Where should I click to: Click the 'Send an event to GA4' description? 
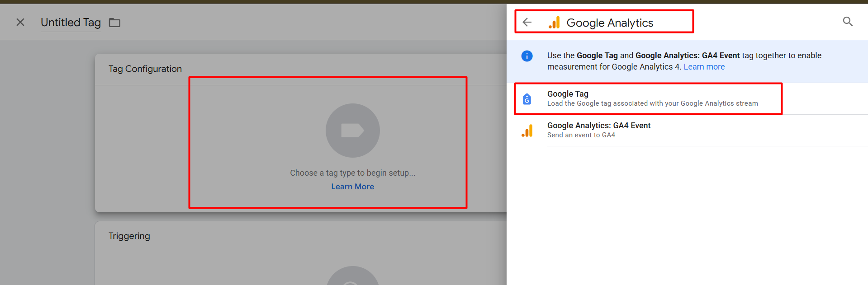point(581,135)
